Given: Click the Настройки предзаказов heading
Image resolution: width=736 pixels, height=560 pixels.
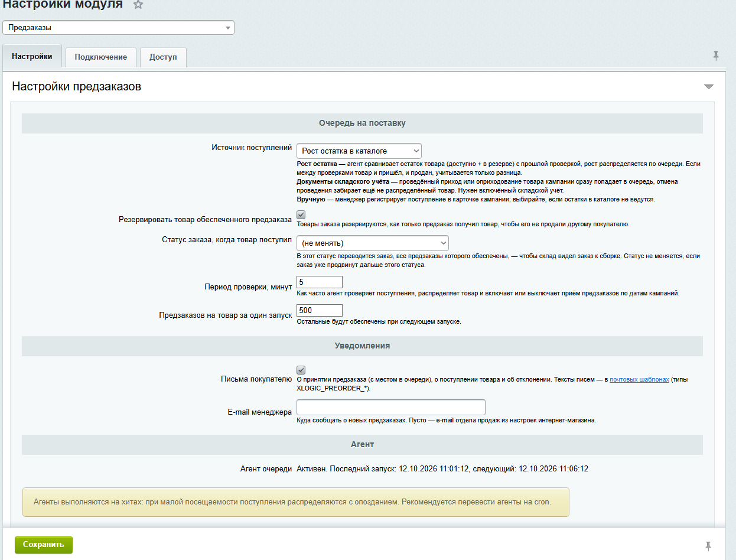Looking at the screenshot, I should click(x=77, y=87).
